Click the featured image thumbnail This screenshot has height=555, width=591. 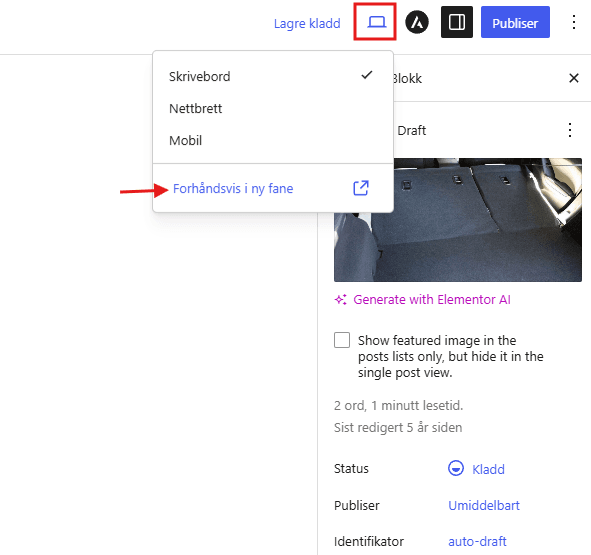(x=458, y=220)
